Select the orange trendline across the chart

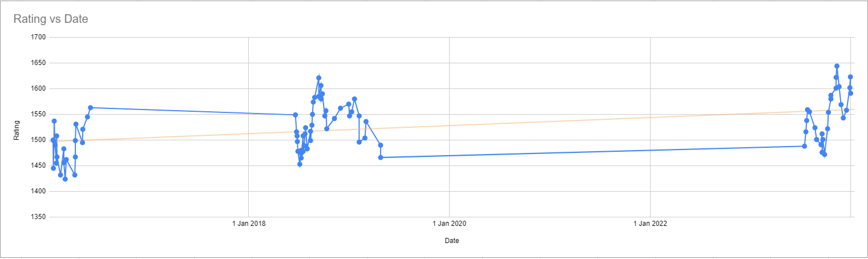(x=451, y=126)
